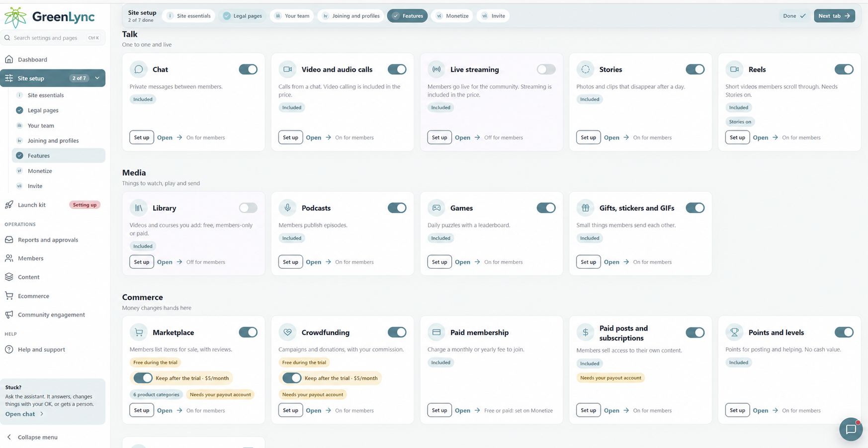Click the Content layers icon in sidebar
Screen dimensions: 868x448
pos(9,277)
